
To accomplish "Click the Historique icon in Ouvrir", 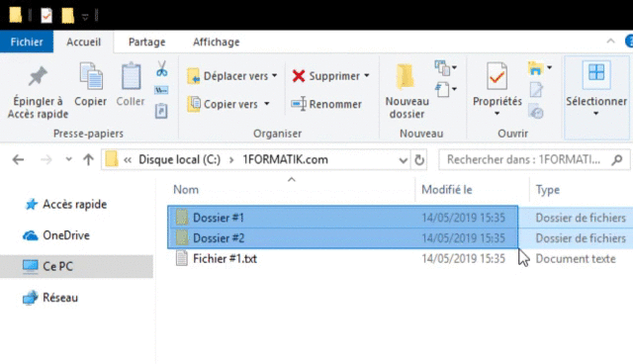I will click(536, 112).
